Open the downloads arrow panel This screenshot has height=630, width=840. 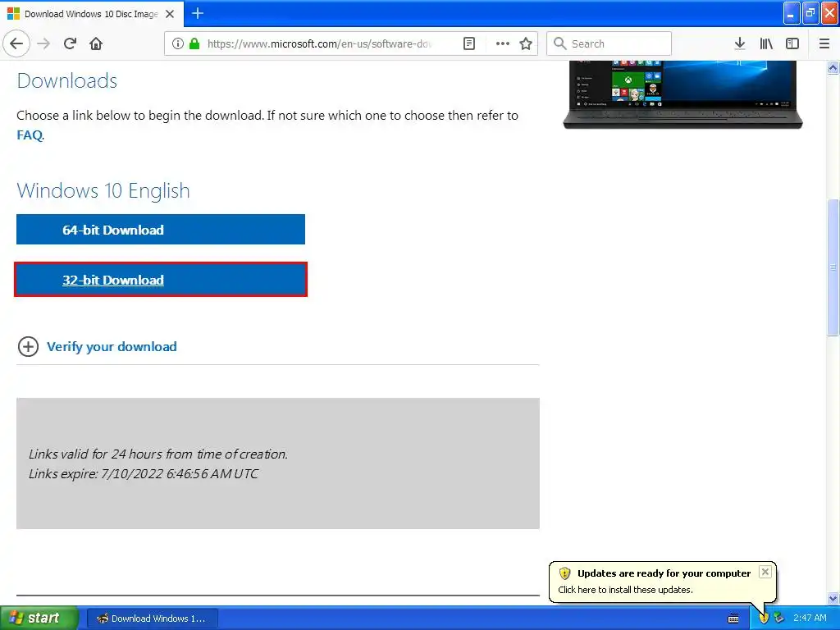click(740, 43)
